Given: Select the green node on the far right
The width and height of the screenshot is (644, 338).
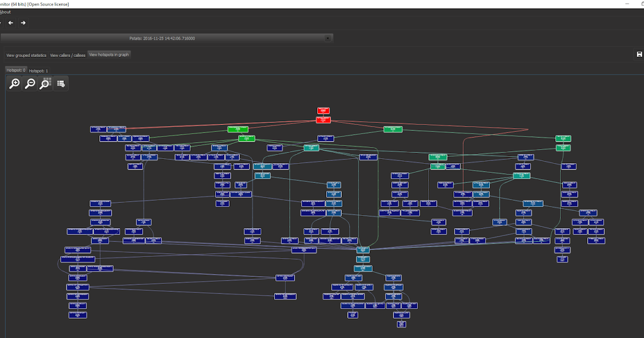Looking at the screenshot, I should click(563, 138).
